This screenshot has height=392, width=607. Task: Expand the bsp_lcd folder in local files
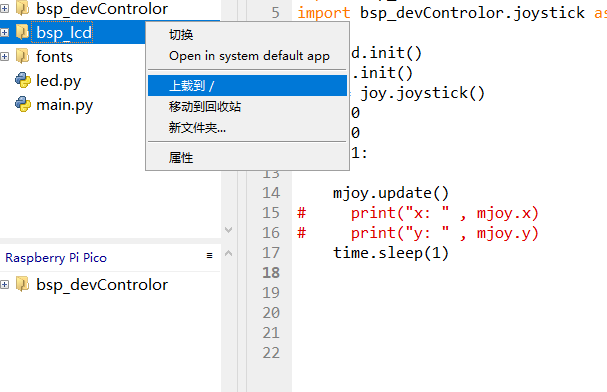pos(4,33)
